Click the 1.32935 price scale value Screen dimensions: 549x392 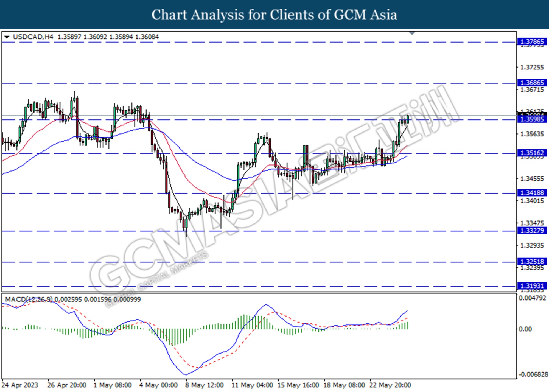coord(532,245)
